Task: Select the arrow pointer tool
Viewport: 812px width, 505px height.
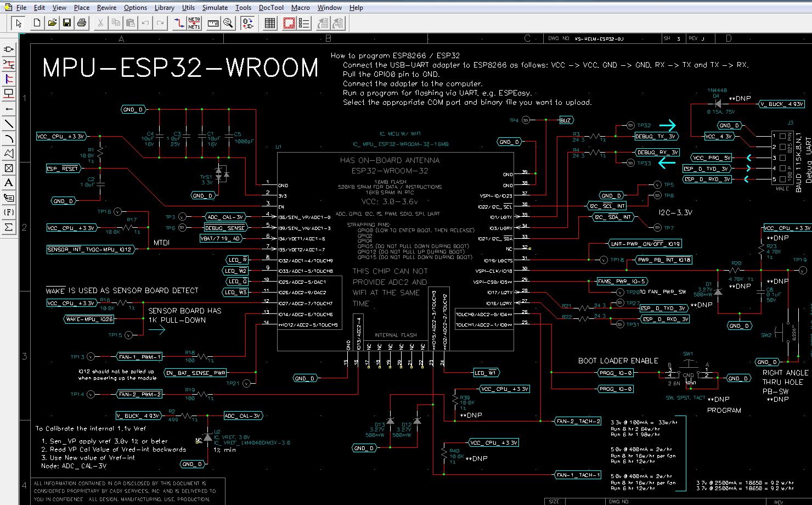Action: tap(19, 23)
